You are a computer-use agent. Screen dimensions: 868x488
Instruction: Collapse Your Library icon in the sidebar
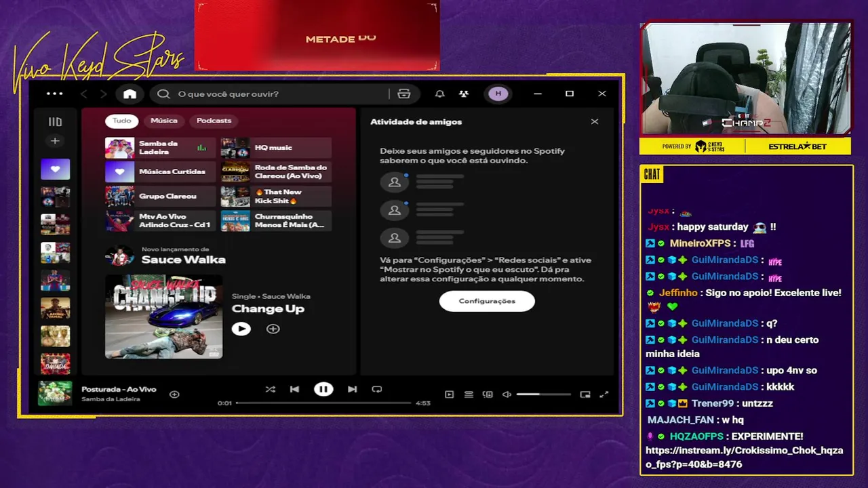point(55,122)
